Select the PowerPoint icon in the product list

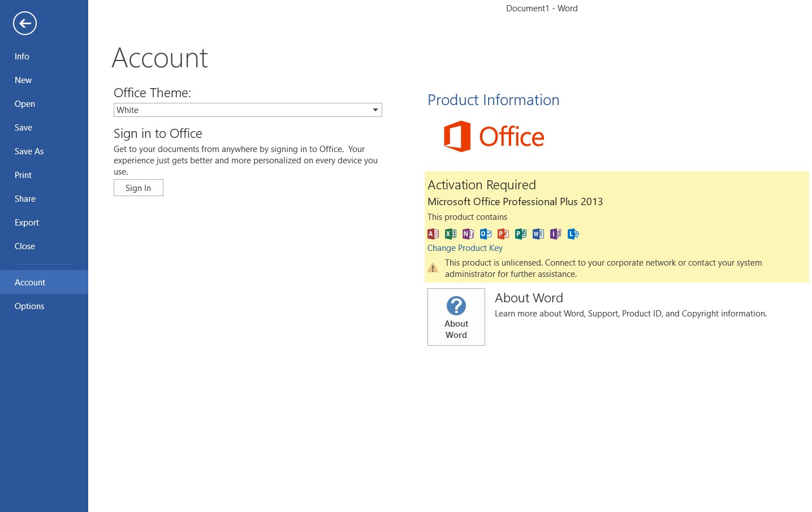503,233
